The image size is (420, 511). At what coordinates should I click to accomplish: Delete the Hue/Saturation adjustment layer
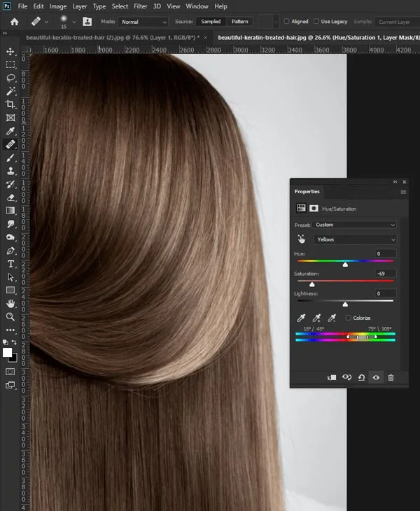pos(391,377)
